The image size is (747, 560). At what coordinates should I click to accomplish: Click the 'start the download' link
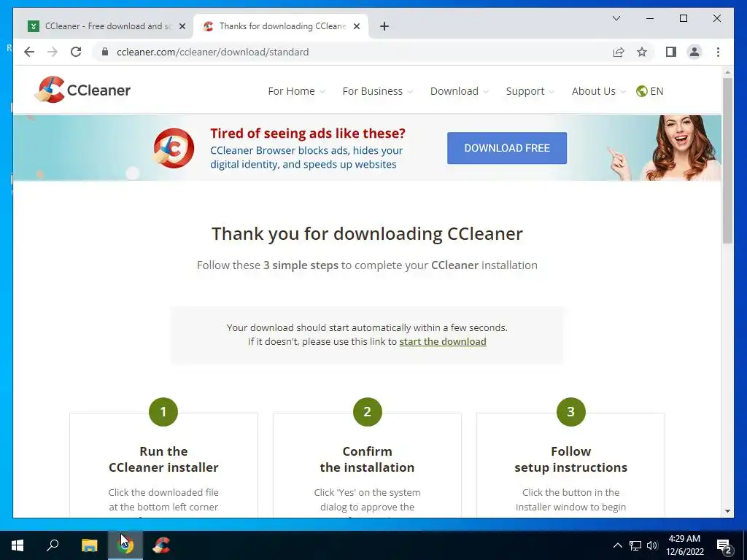coord(443,341)
